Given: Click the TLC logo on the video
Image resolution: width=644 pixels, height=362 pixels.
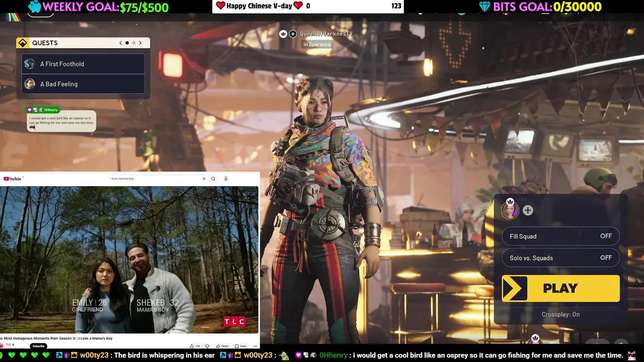Looking at the screenshot, I should click(234, 321).
